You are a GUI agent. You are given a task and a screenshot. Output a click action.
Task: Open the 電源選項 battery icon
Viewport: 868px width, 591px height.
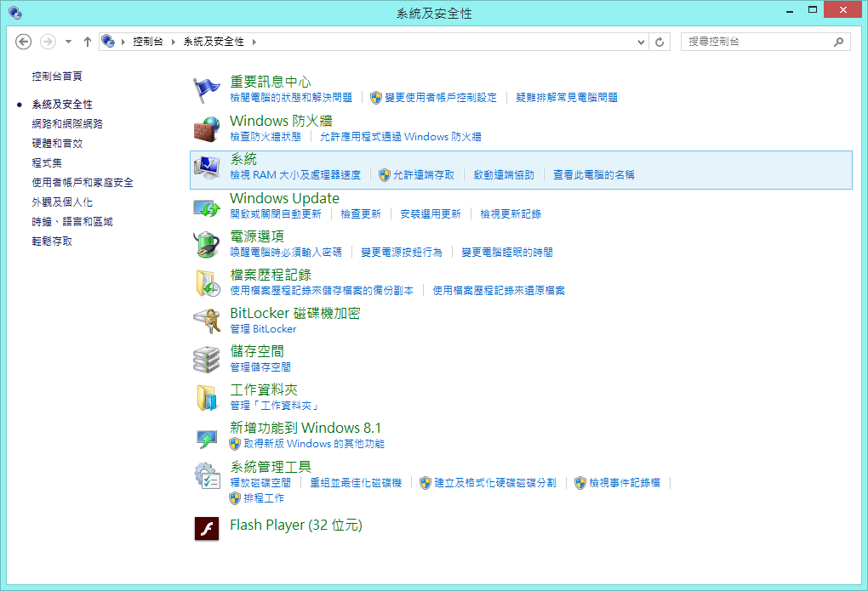(207, 245)
